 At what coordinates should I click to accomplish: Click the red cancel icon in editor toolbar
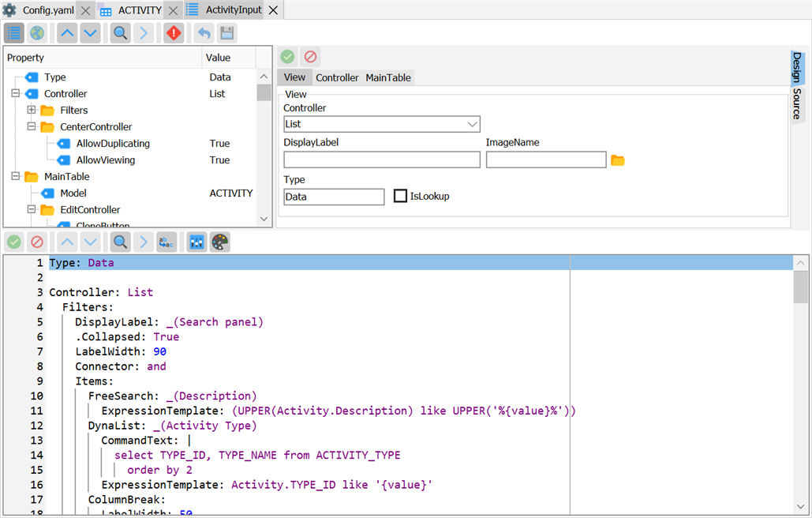tap(37, 242)
